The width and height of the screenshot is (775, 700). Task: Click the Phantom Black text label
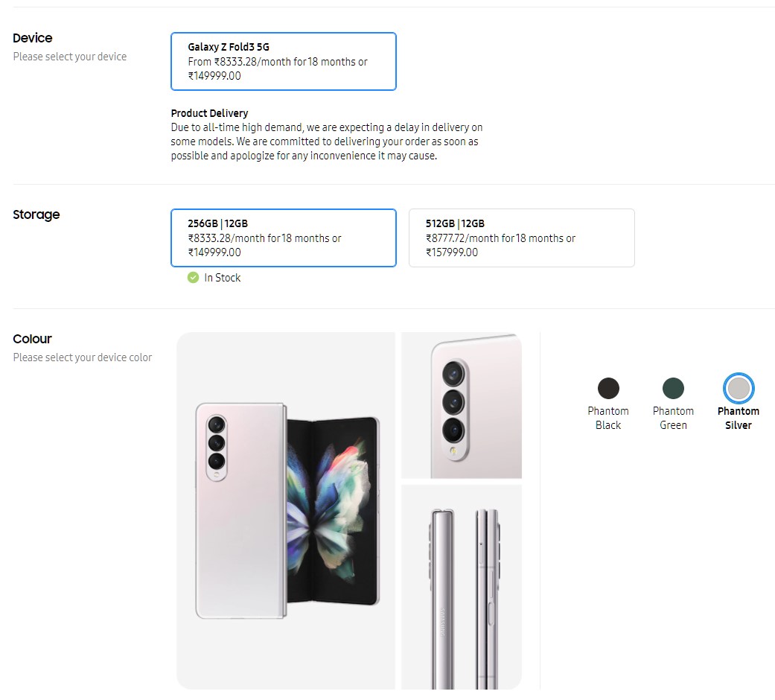[608, 418]
